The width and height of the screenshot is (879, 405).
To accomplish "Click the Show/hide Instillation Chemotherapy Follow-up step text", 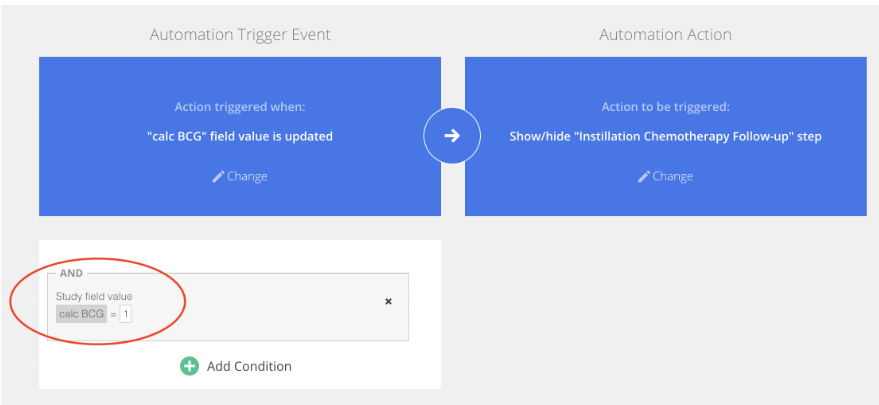I will pyautogui.click(x=665, y=136).
